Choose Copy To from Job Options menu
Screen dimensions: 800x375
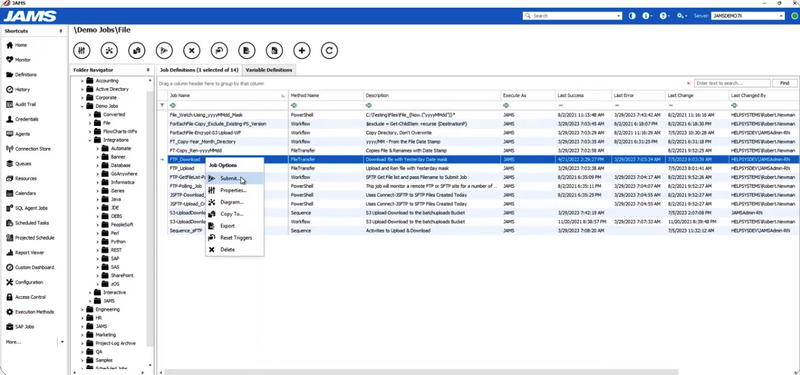235,214
